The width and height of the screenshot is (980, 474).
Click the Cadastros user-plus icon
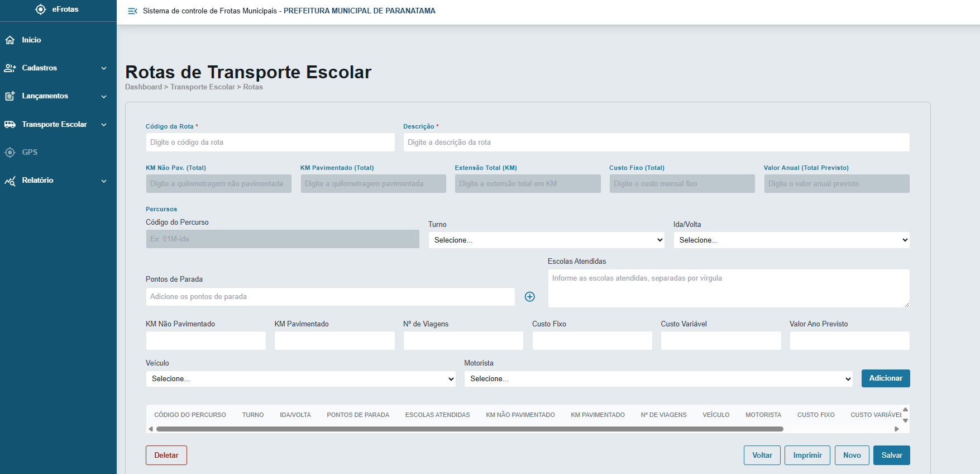tap(10, 68)
